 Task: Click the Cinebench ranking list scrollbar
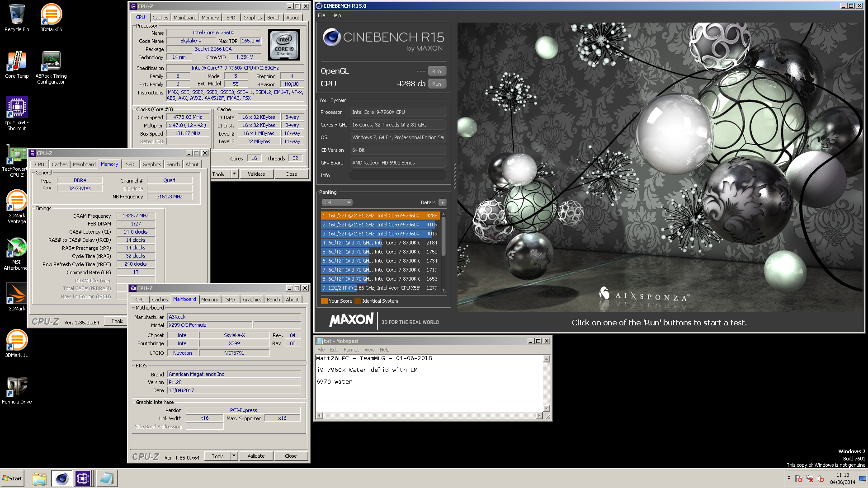pos(443,252)
